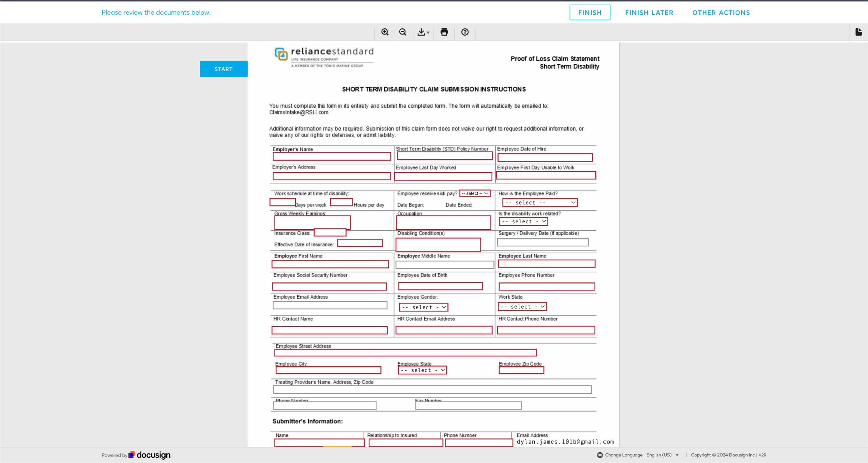Image resolution: width=868 pixels, height=463 pixels.
Task: Click HR Contact Phone Number field
Action: [x=546, y=330]
